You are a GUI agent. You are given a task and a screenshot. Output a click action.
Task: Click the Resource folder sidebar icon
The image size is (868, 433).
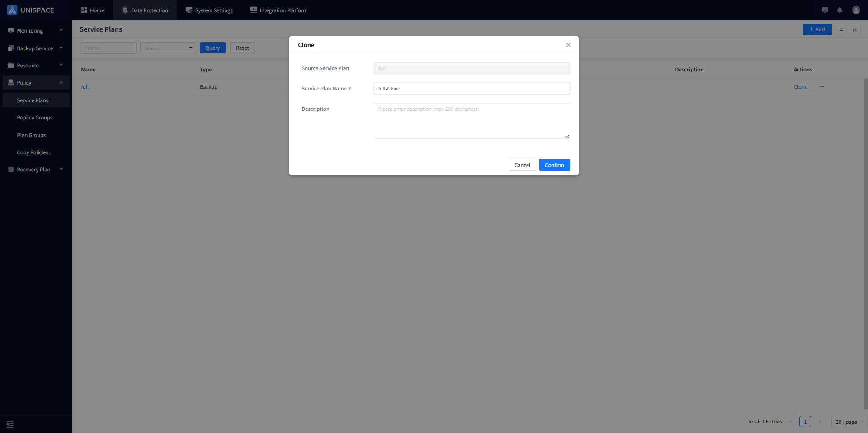pyautogui.click(x=11, y=66)
